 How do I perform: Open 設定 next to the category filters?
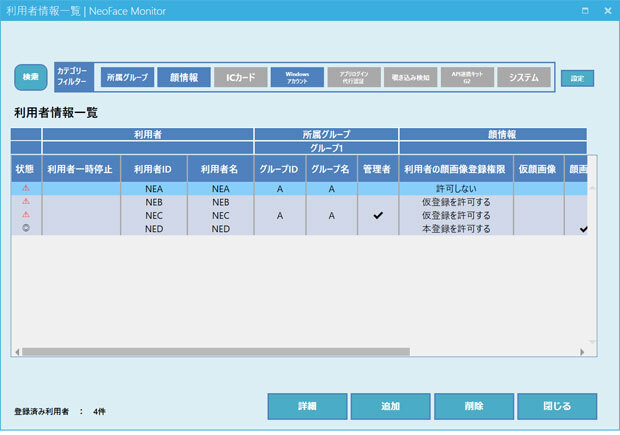coord(577,78)
